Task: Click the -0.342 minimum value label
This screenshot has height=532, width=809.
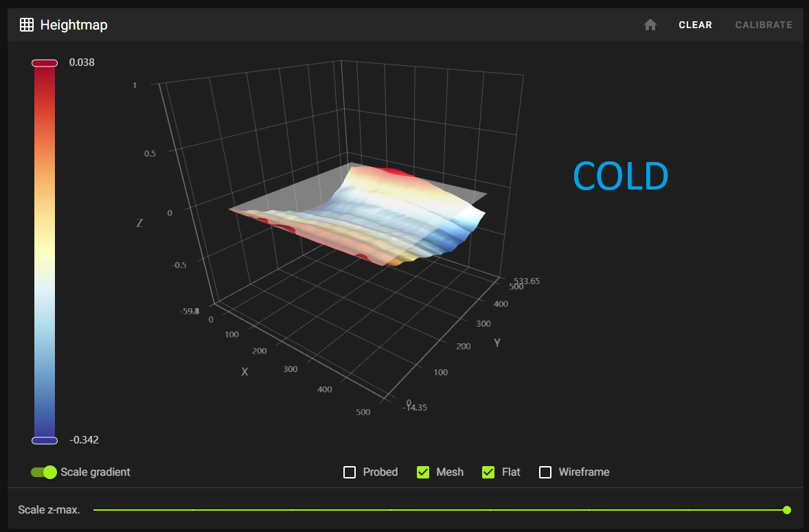Action: tap(84, 440)
